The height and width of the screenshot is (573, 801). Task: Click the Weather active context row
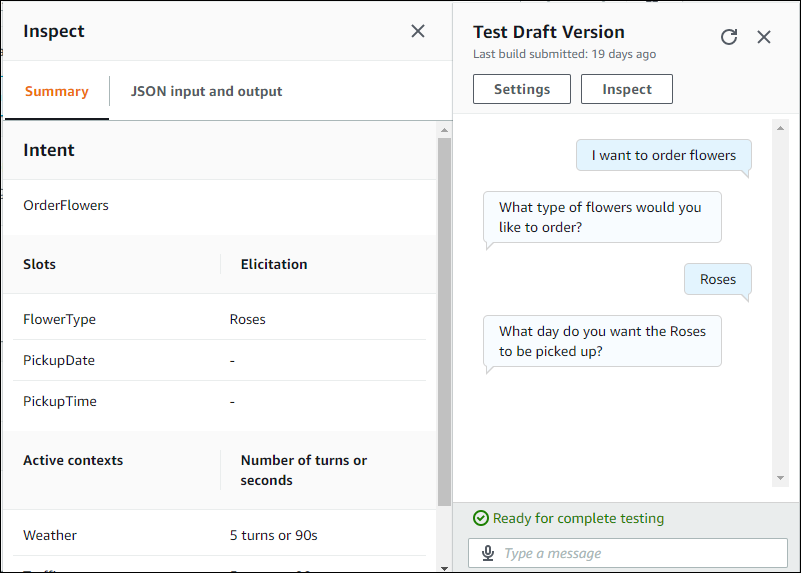click(214, 535)
